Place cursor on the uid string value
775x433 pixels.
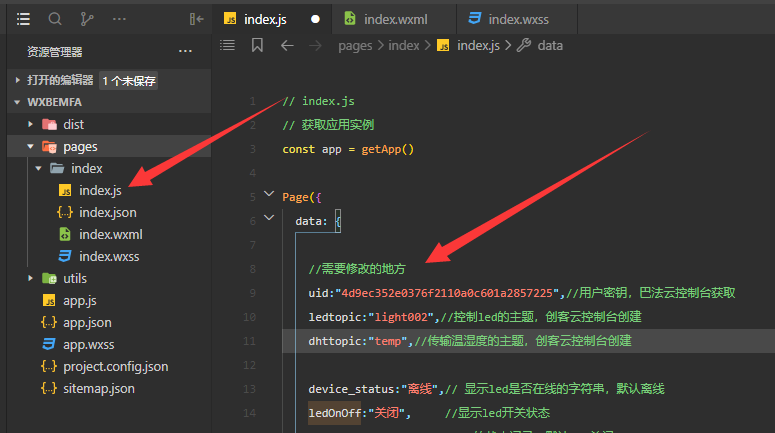(447, 293)
